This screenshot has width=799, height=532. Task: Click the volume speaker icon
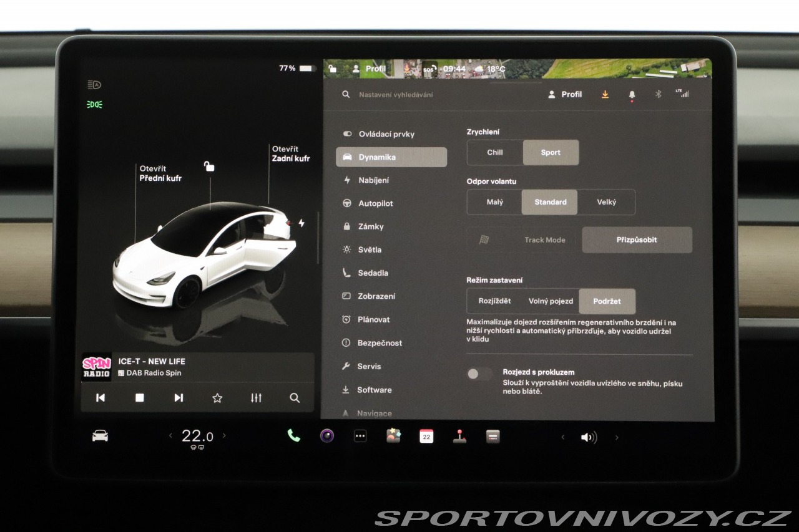tap(589, 437)
